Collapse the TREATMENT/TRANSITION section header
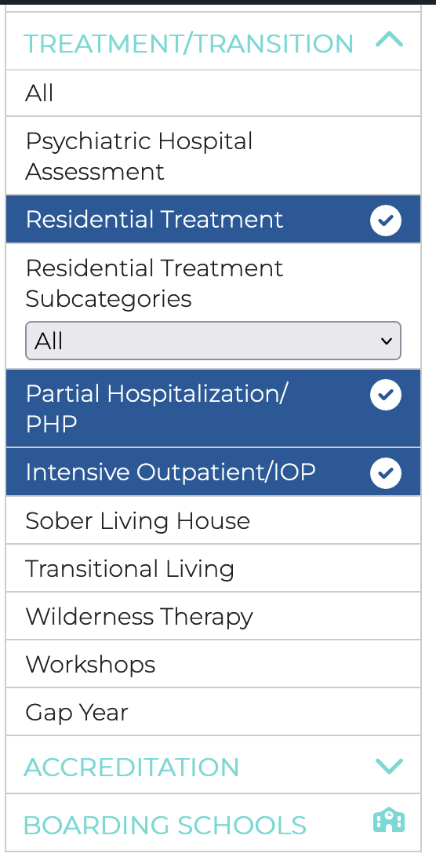Screen dimensions: 436x868 pyautogui.click(x=213, y=42)
